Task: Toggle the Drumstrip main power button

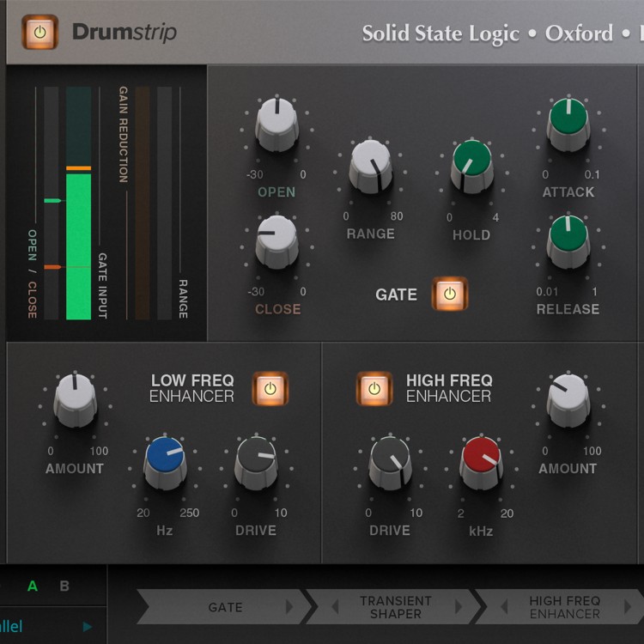Action: click(x=40, y=33)
